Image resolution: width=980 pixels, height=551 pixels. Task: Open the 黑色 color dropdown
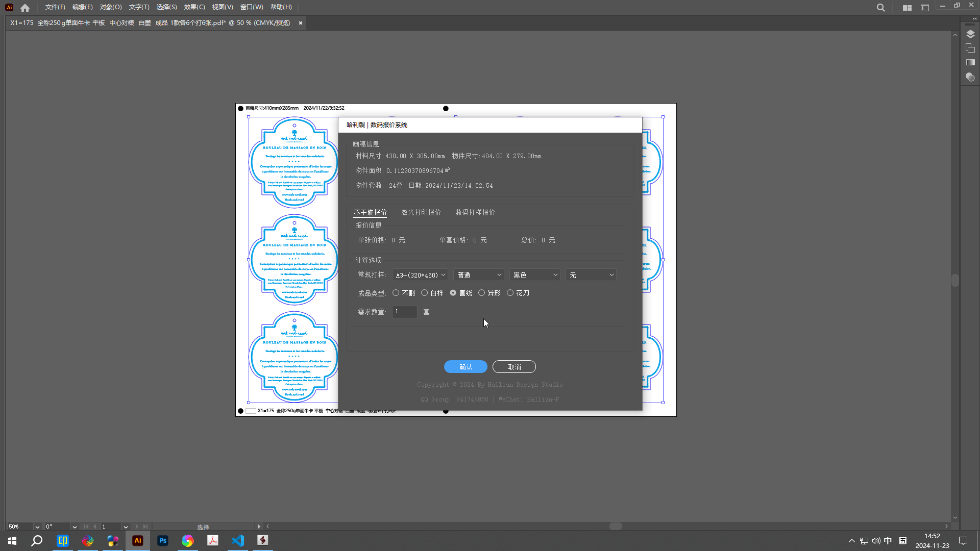click(x=534, y=275)
